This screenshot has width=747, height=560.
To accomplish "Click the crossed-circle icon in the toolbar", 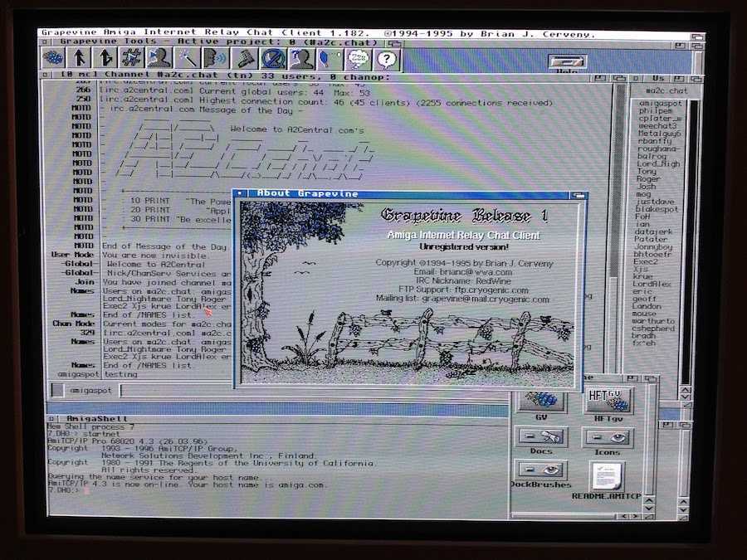I will pyautogui.click(x=273, y=59).
